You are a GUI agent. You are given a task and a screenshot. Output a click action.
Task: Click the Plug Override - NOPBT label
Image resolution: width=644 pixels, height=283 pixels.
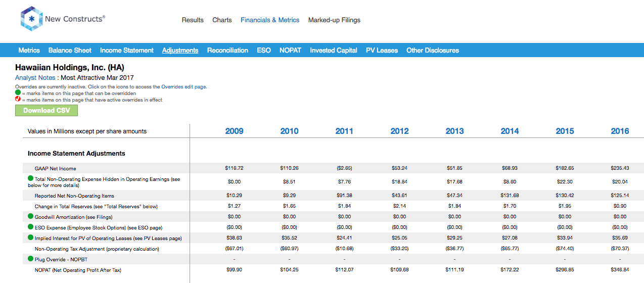point(60,259)
